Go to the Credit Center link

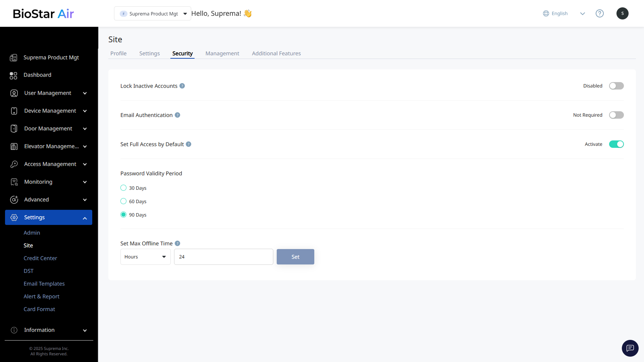point(40,258)
